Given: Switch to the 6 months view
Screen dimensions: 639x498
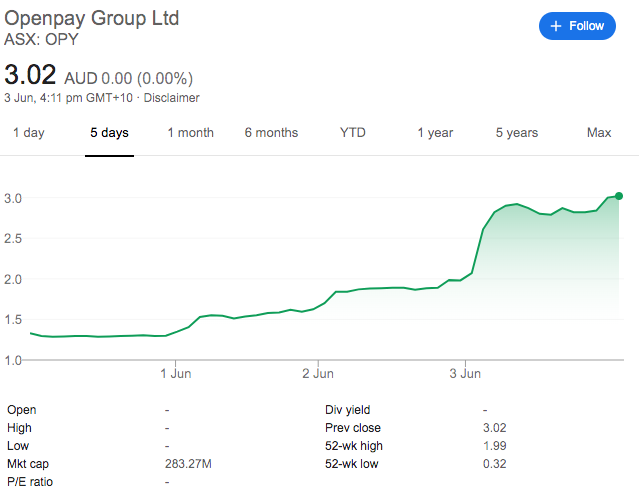Looking at the screenshot, I should [271, 133].
